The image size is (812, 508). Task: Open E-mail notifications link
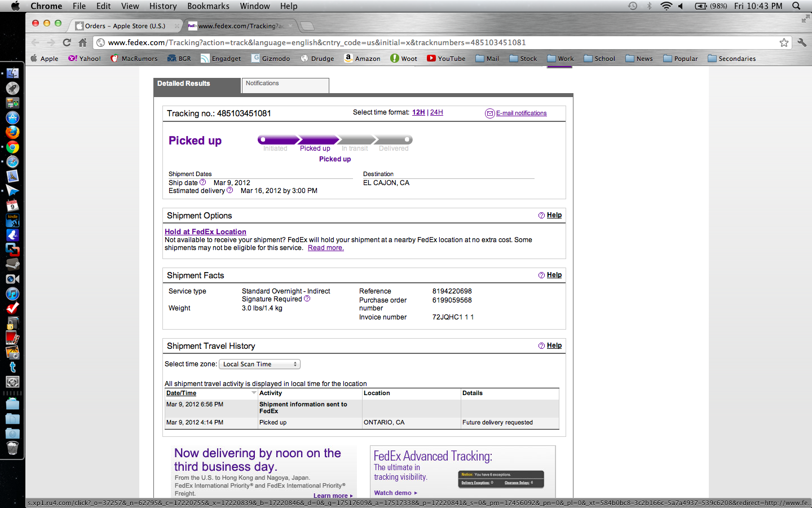tap(521, 113)
